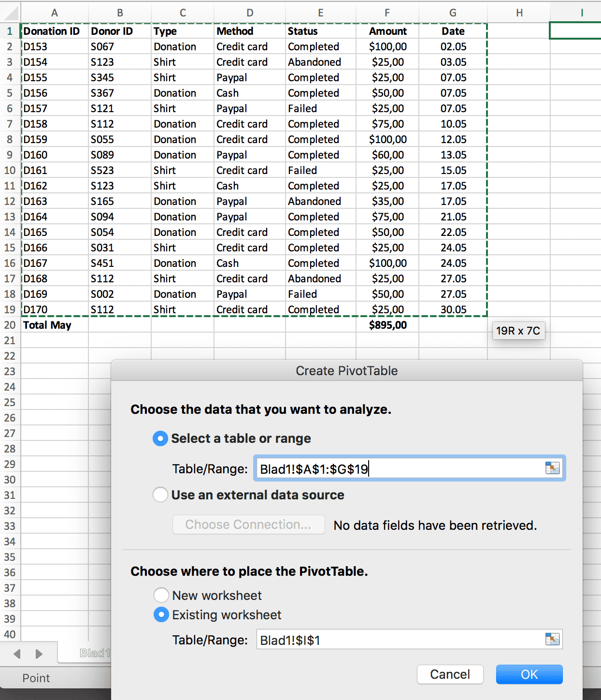Viewport: 601px width, 700px height.
Task: Click the range selector icon beside source Table/Range
Action: coord(552,467)
